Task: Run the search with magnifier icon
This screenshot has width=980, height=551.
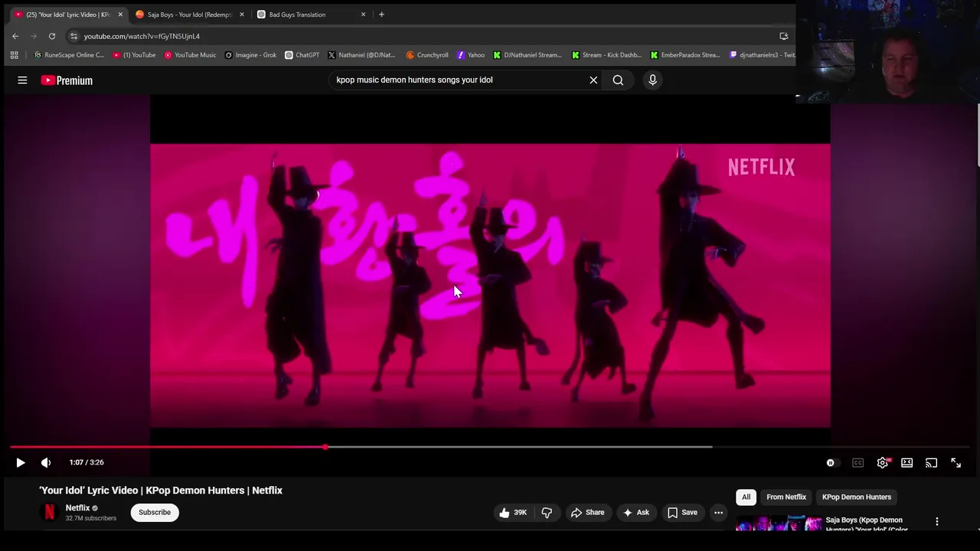Action: point(618,80)
